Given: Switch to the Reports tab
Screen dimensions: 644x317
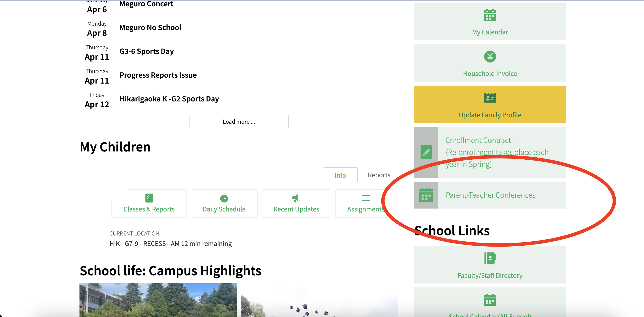Looking at the screenshot, I should pos(379,175).
